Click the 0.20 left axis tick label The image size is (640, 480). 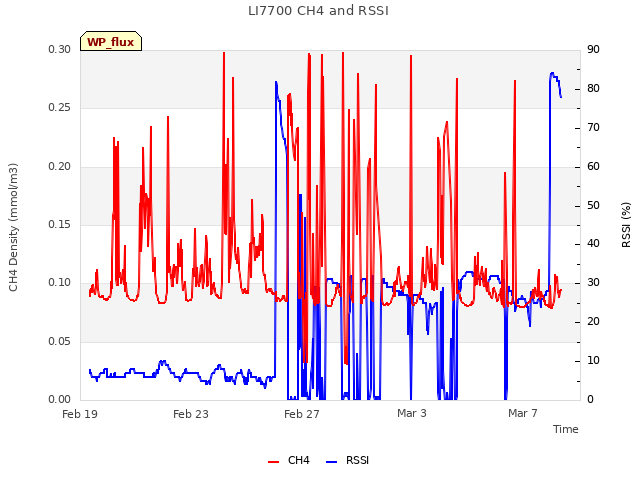pos(60,166)
